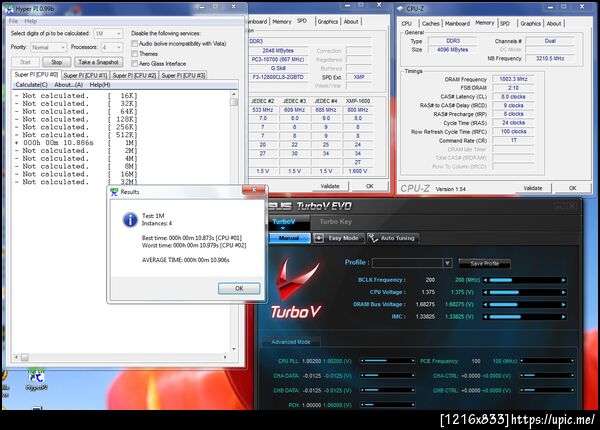Increase PCIE Frequency with right arrow
The width and height of the screenshot is (600, 430).
[x=572, y=361]
